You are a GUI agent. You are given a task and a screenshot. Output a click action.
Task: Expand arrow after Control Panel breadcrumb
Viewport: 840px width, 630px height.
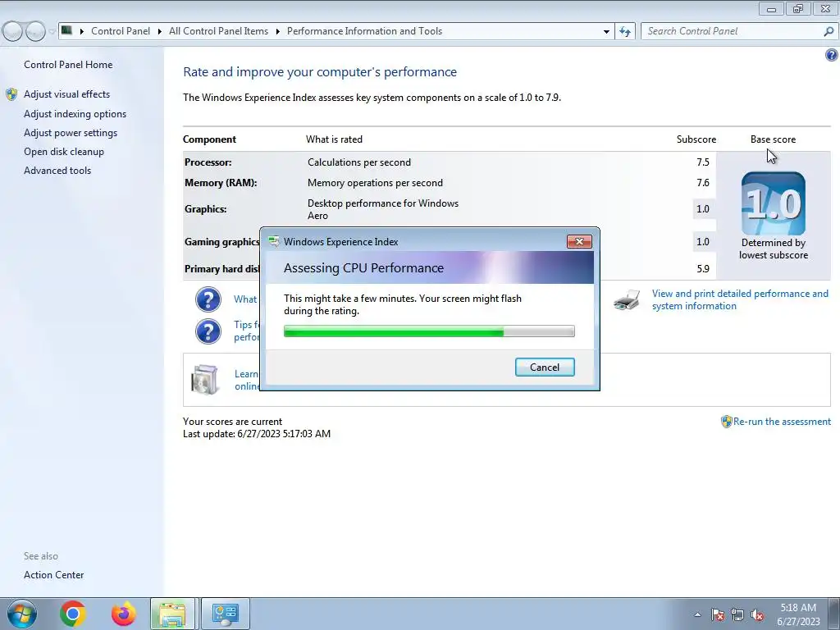tap(160, 31)
